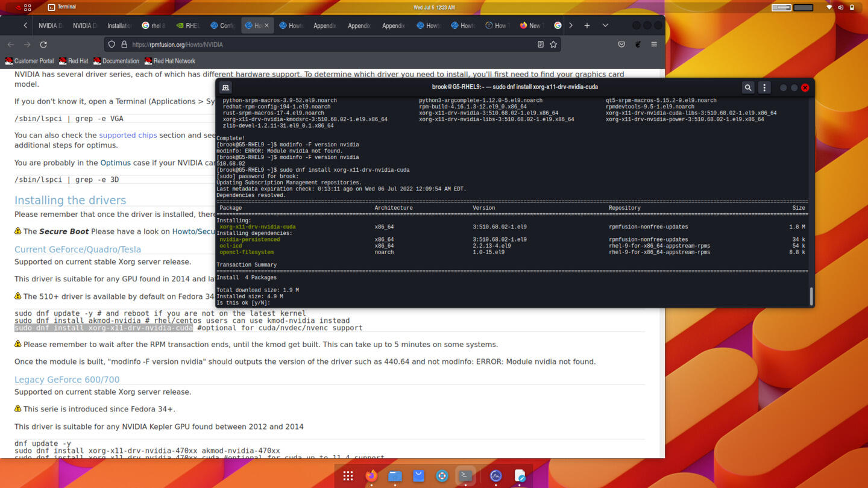This screenshot has width=868, height=488.
Task: Switch to the RHEL NVIDIA tab
Action: point(188,25)
